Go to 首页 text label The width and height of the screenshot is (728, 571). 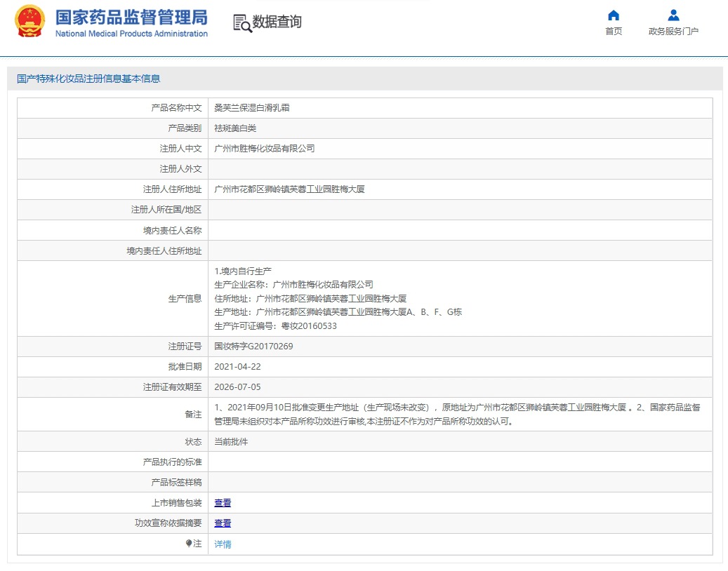(x=614, y=32)
